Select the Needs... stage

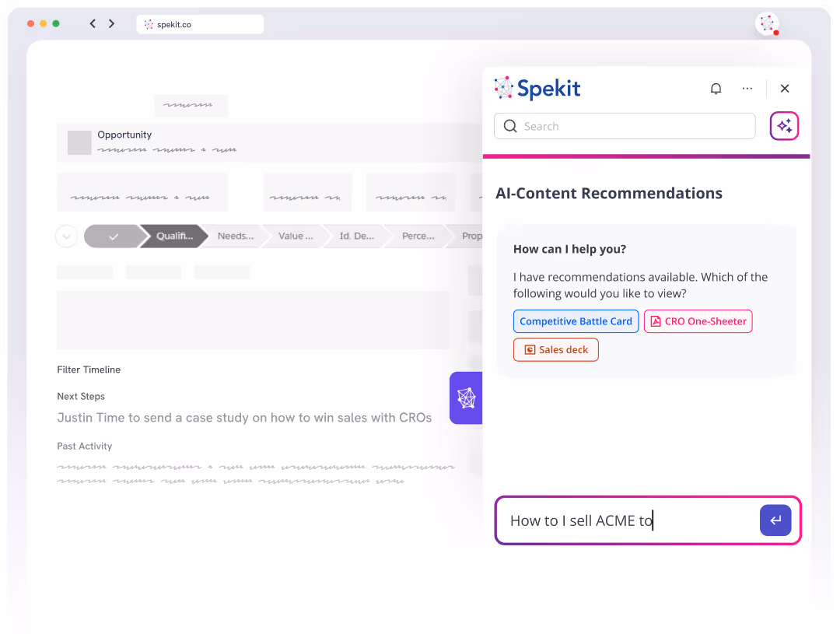click(236, 236)
